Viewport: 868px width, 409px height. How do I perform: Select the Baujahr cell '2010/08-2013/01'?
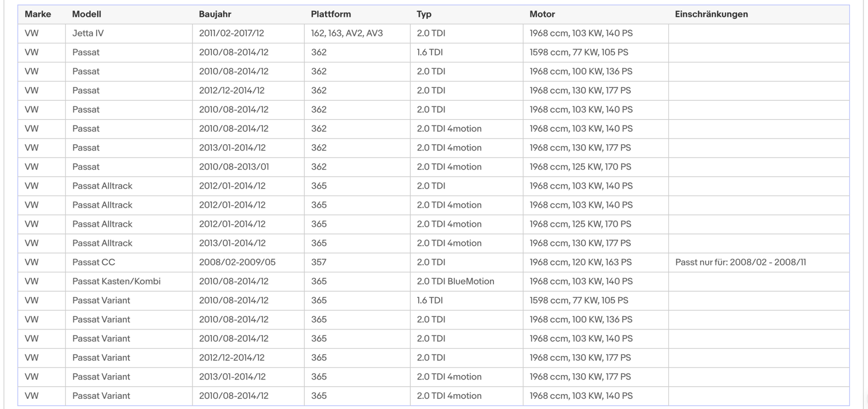pos(248,167)
